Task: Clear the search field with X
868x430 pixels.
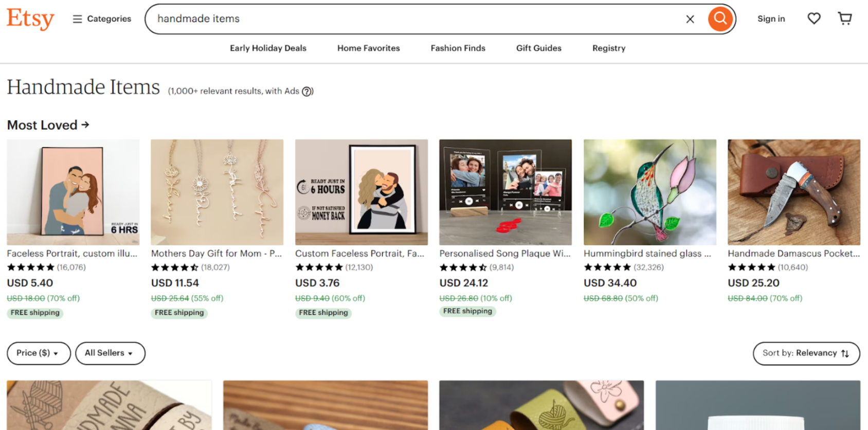Action: tap(690, 19)
